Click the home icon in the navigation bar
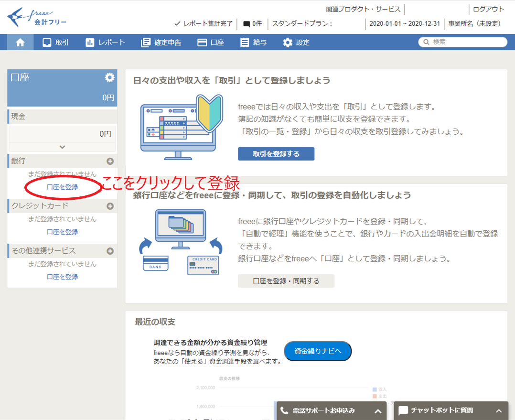The image size is (515, 420). (x=20, y=42)
